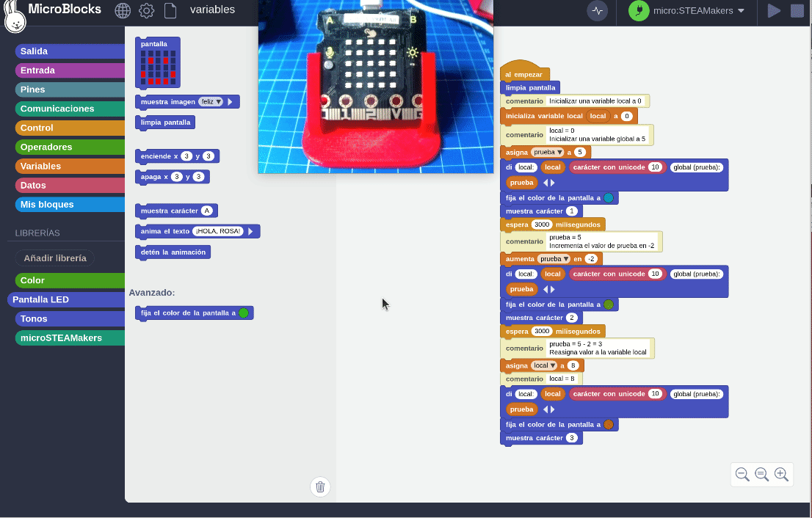Click green color swatch in palette block
Screen dimensions: 812x518
click(244, 313)
